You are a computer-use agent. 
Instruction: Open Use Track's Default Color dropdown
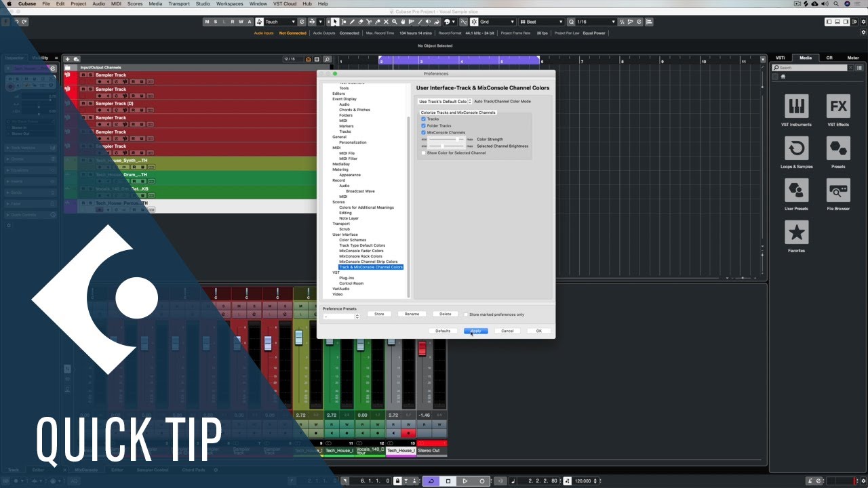[x=445, y=101]
